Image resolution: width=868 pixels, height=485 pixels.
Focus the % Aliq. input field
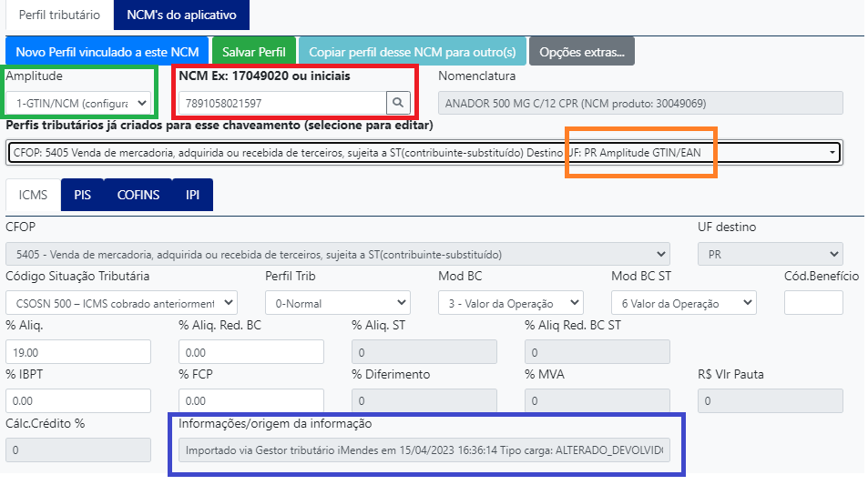pyautogui.click(x=78, y=351)
